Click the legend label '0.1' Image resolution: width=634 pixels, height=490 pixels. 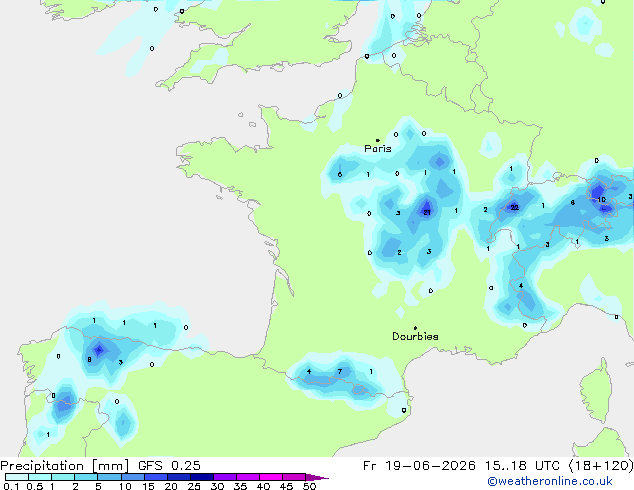12,486
